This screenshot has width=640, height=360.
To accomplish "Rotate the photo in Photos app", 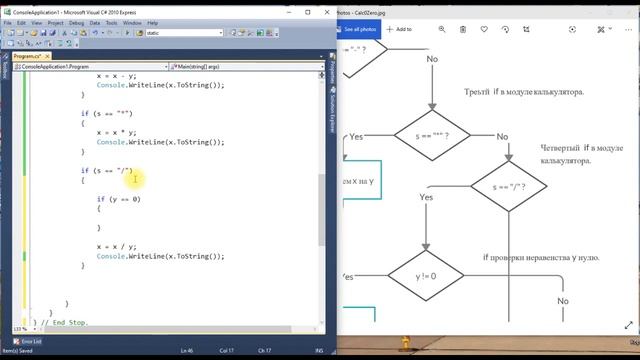I will (x=505, y=29).
